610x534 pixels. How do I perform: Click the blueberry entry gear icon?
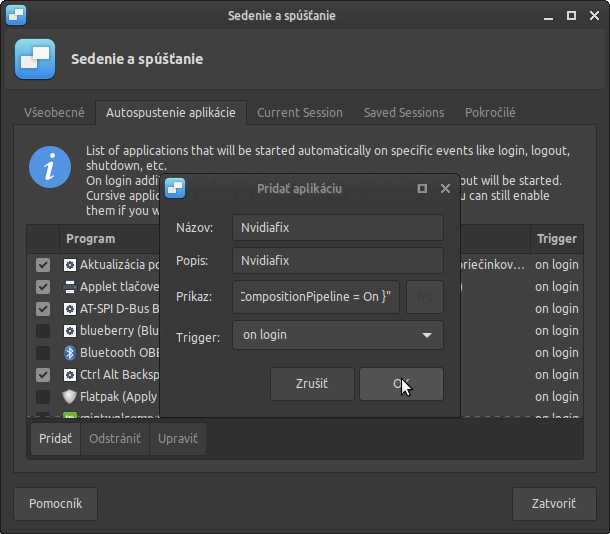tap(70, 331)
